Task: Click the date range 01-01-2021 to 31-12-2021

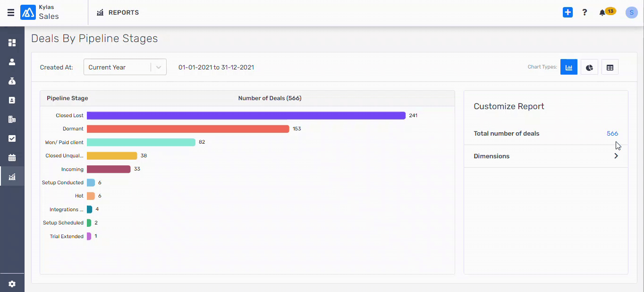Action: coord(216,67)
